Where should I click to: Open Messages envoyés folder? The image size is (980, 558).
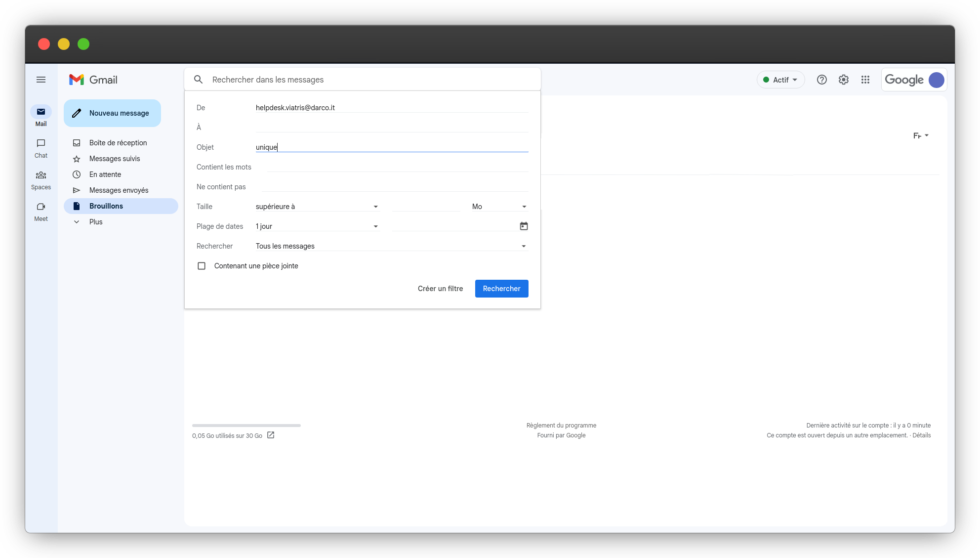pyautogui.click(x=119, y=190)
